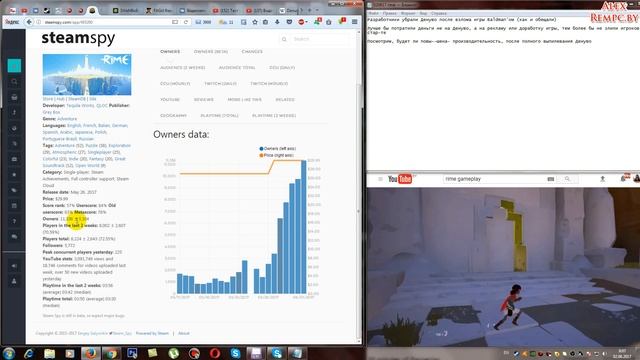This screenshot has width=640, height=360.
Task: Open the AUDIENCE TOTAL tab
Action: tap(237, 68)
